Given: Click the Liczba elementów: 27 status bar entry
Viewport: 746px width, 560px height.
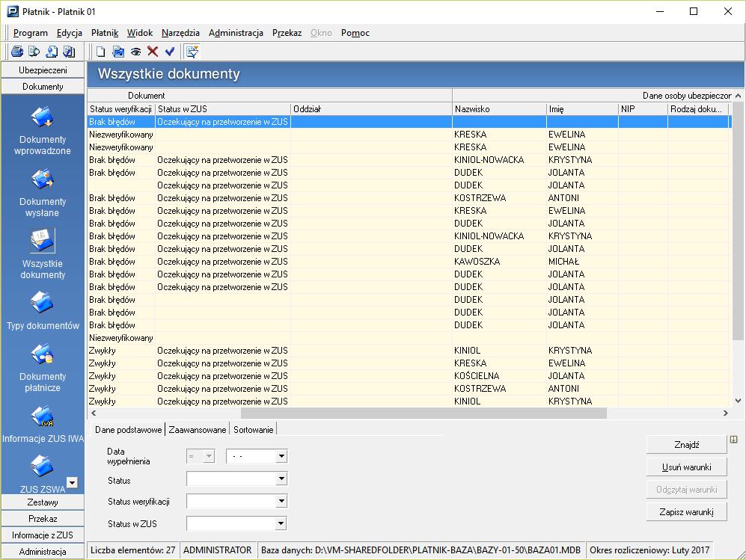Looking at the screenshot, I should [x=132, y=550].
